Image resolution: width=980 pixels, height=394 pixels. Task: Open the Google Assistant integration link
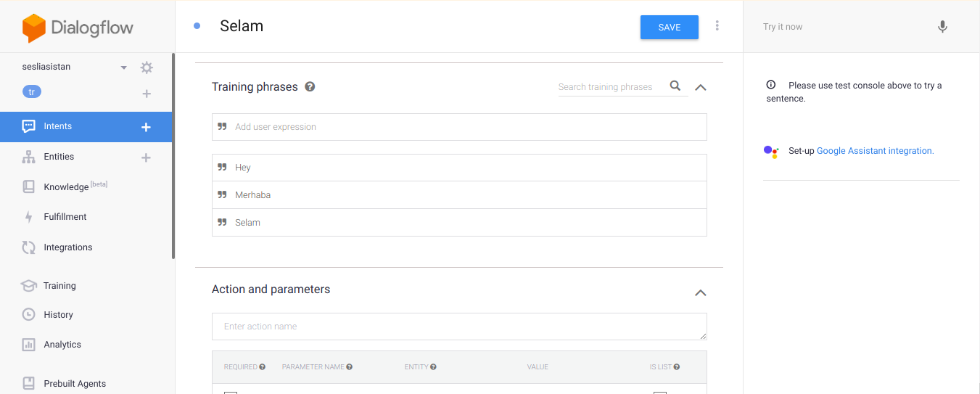[x=875, y=151]
